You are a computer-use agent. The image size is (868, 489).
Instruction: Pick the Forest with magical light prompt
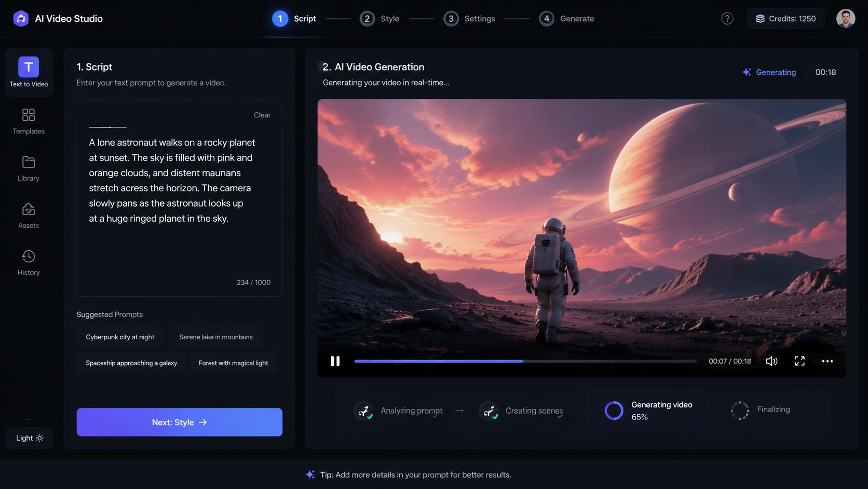(234, 363)
